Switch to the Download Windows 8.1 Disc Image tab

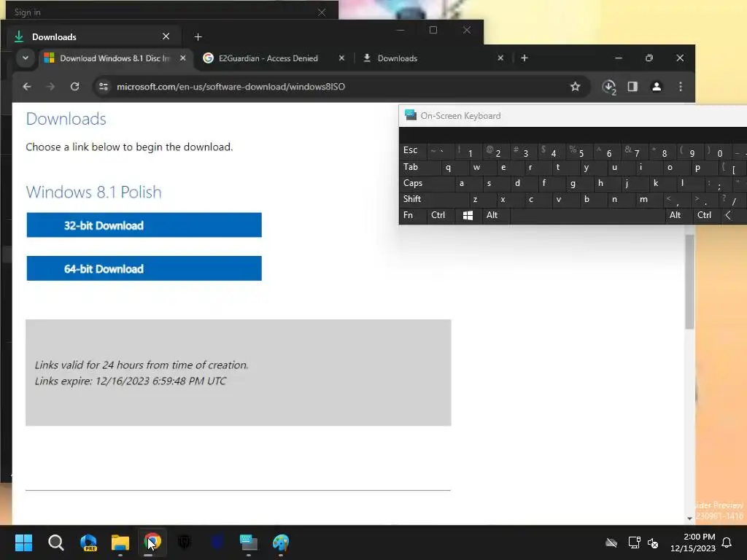(116, 58)
